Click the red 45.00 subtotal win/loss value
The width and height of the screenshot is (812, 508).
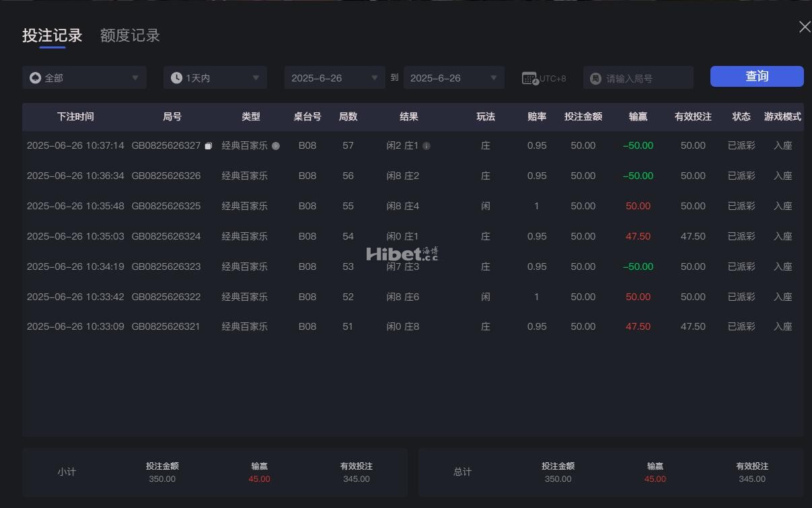(258, 478)
